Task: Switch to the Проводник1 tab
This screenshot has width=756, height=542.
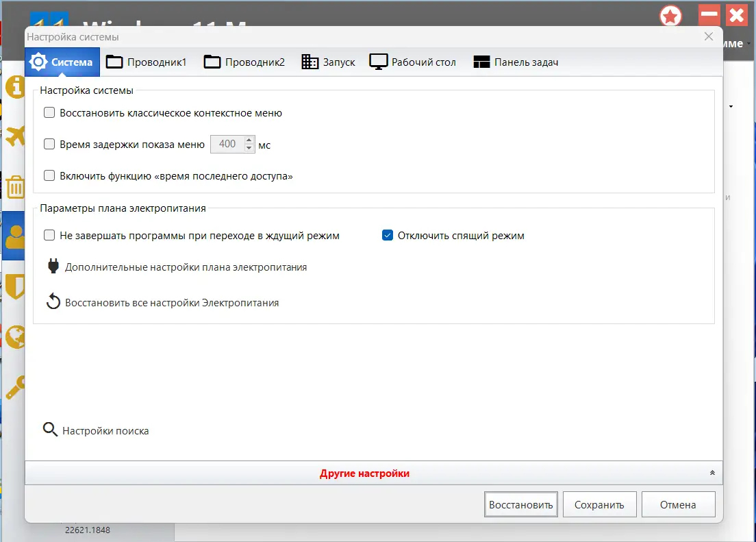Action: pyautogui.click(x=146, y=62)
